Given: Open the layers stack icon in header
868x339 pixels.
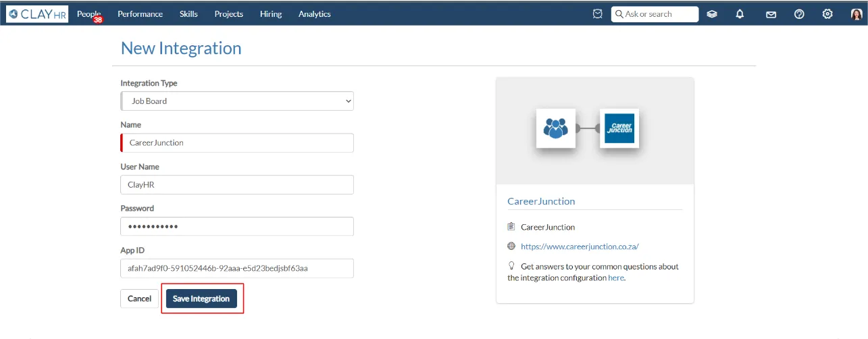Looking at the screenshot, I should (712, 14).
